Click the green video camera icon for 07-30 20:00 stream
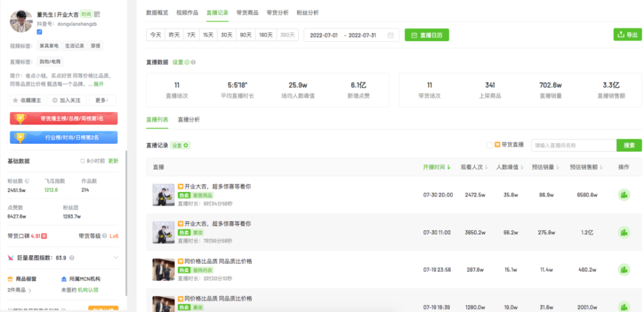Image resolution: width=644 pixels, height=312 pixels. pyautogui.click(x=624, y=195)
